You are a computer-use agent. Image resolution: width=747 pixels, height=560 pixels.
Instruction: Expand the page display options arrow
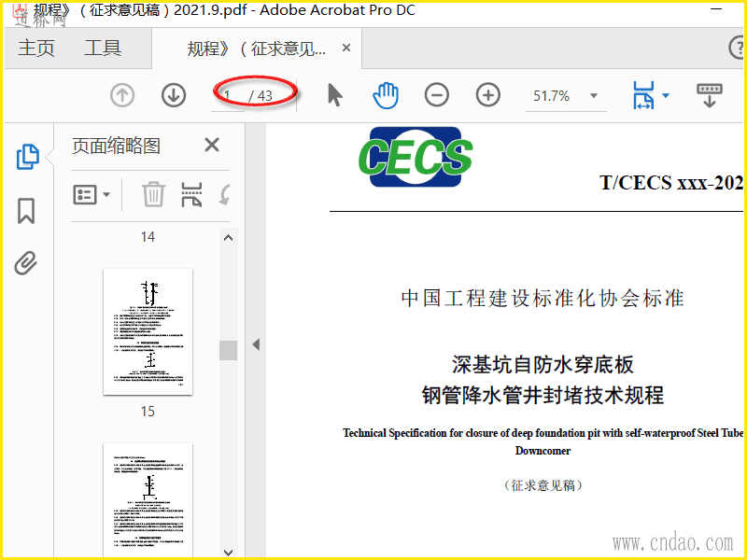pos(666,95)
